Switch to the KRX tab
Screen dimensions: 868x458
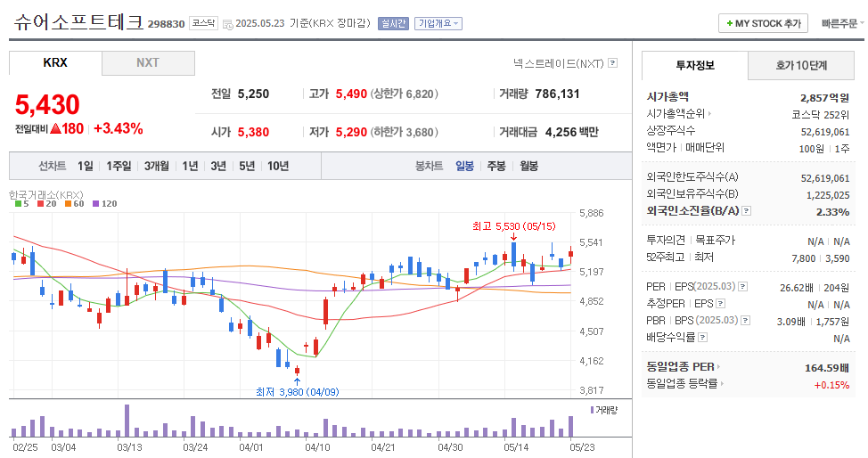point(55,62)
